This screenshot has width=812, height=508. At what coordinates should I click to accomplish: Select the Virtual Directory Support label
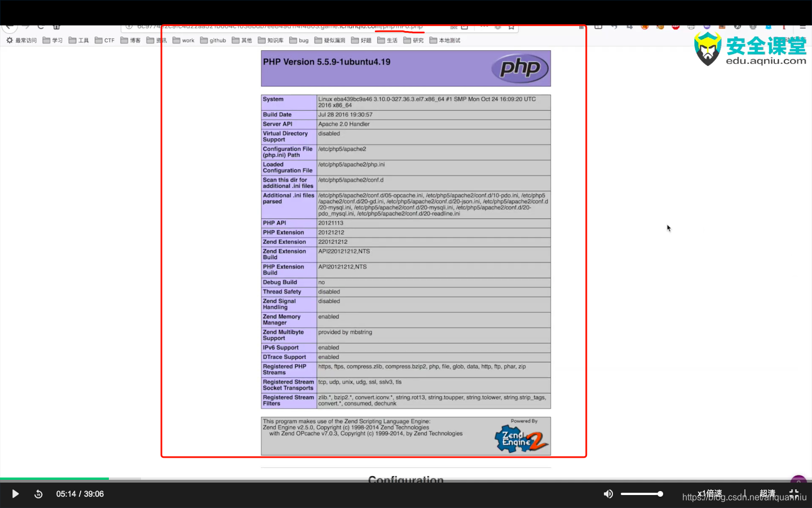[x=285, y=137]
